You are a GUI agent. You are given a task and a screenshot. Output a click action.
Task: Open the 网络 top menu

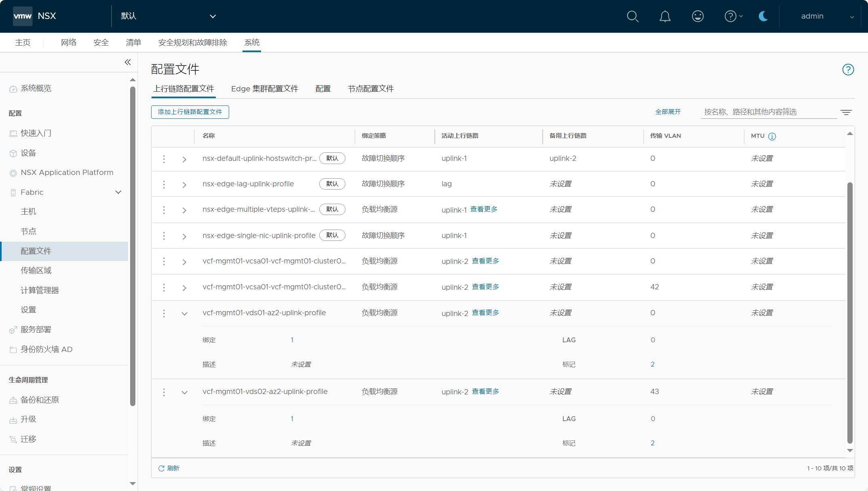(69, 42)
